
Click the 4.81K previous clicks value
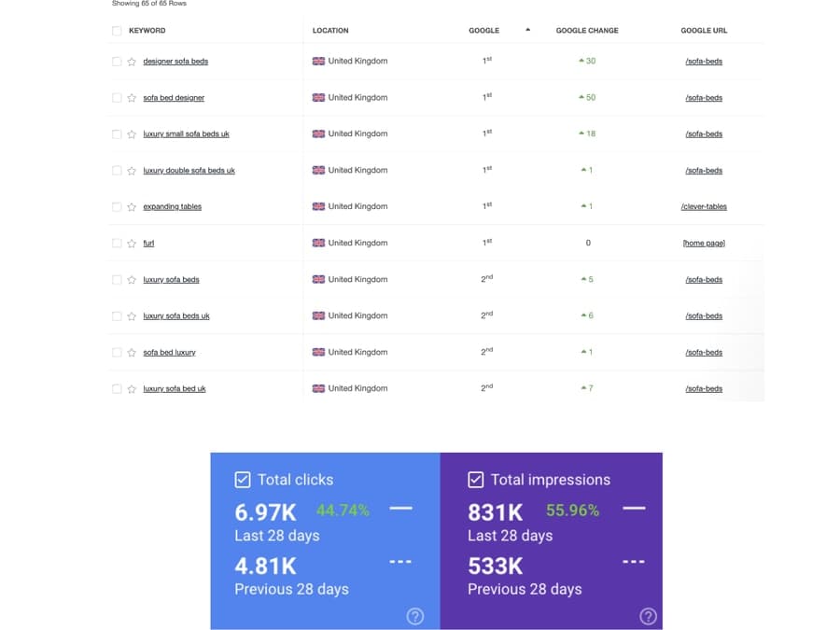[x=265, y=567]
